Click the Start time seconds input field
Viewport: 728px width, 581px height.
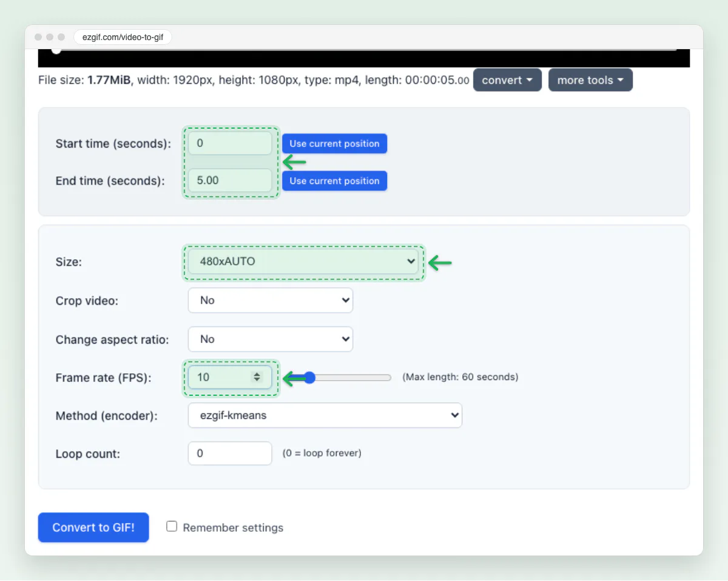tap(230, 143)
